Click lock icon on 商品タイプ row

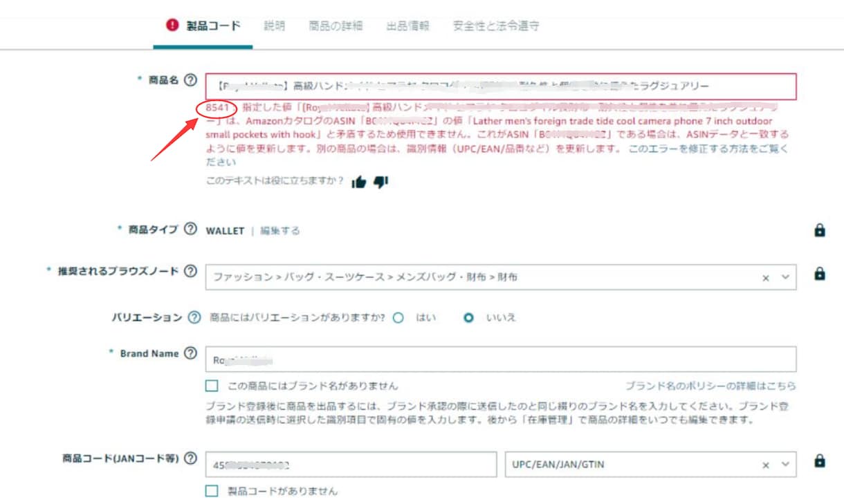820,230
